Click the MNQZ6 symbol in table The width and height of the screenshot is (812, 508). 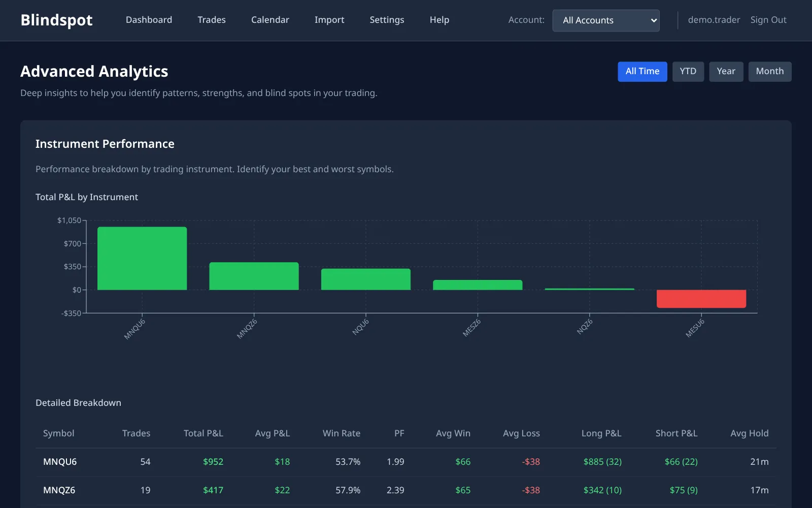pyautogui.click(x=59, y=490)
